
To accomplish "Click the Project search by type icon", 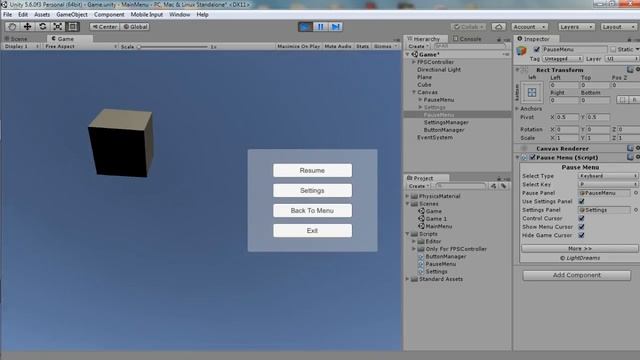I will pyautogui.click(x=493, y=186).
